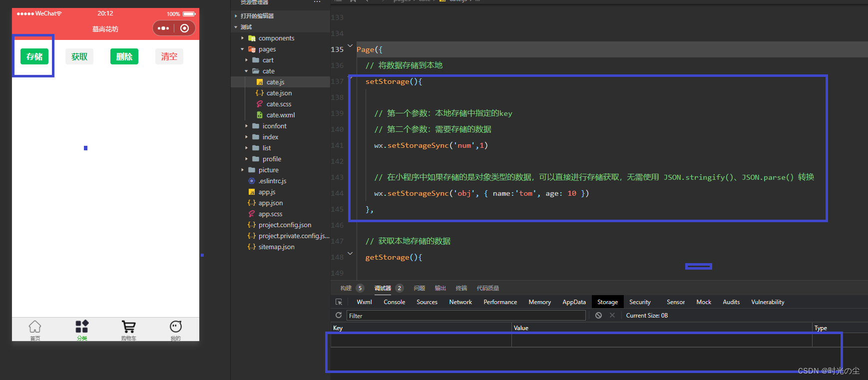Image resolution: width=868 pixels, height=380 pixels.
Task: Switch to the 终端 panel tab
Action: pos(461,288)
